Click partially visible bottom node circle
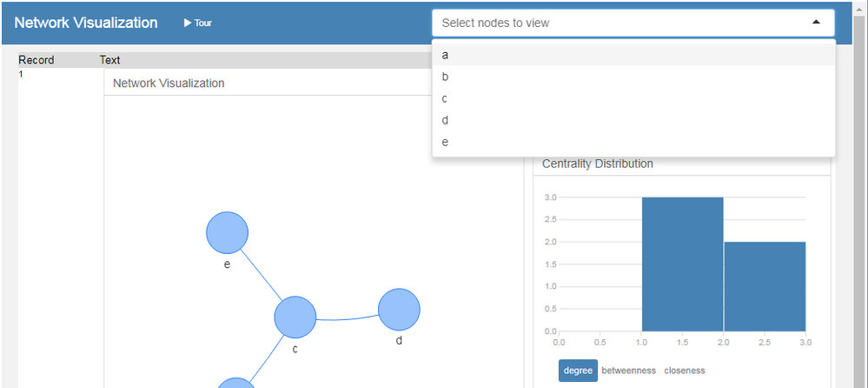Viewport: 868px width, 388px height. [x=235, y=384]
